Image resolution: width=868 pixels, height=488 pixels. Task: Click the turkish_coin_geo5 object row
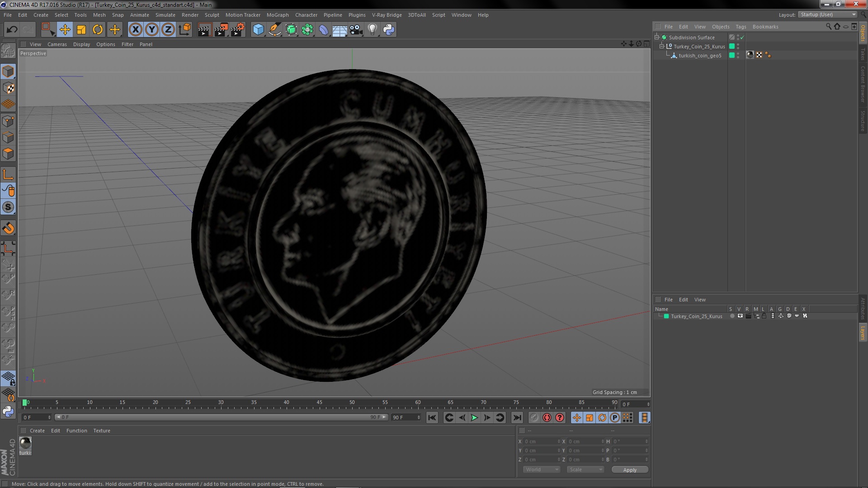pyautogui.click(x=700, y=56)
